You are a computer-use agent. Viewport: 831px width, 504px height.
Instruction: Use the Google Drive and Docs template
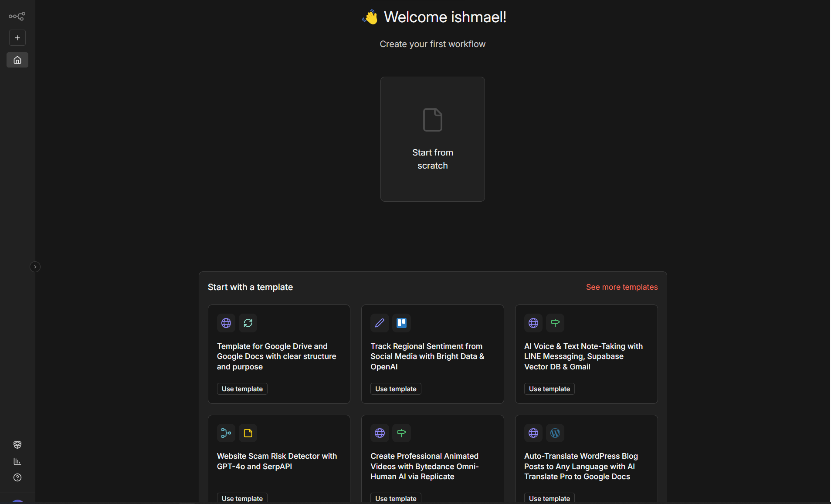tap(242, 389)
